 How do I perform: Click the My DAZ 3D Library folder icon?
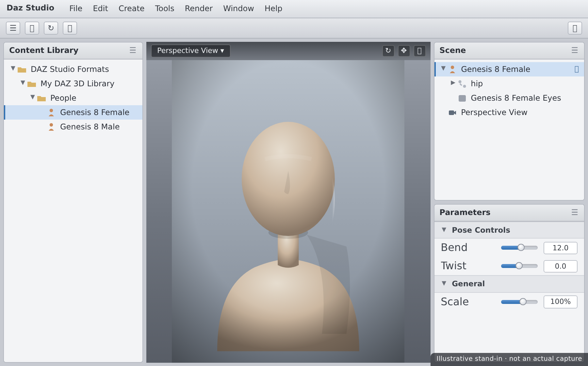[32, 84]
